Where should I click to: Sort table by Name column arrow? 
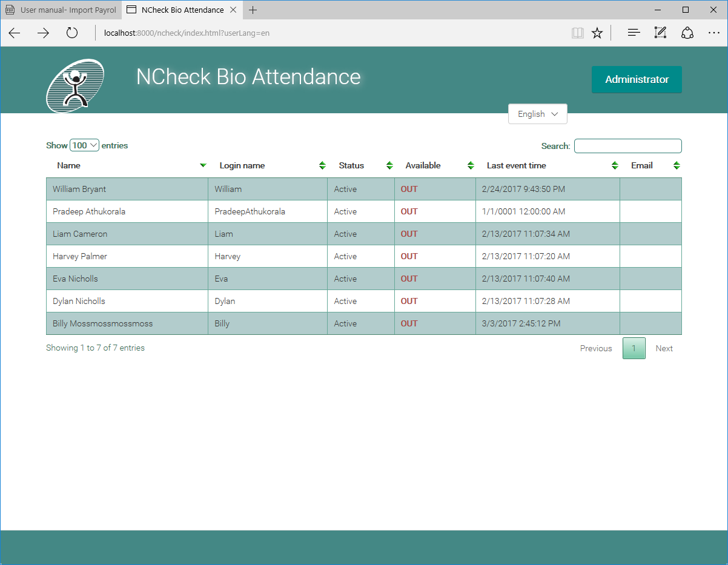203,166
